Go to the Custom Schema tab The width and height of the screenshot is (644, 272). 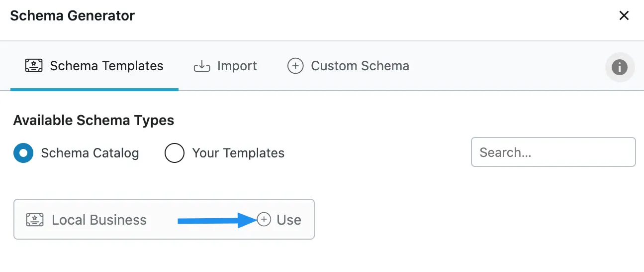click(348, 66)
